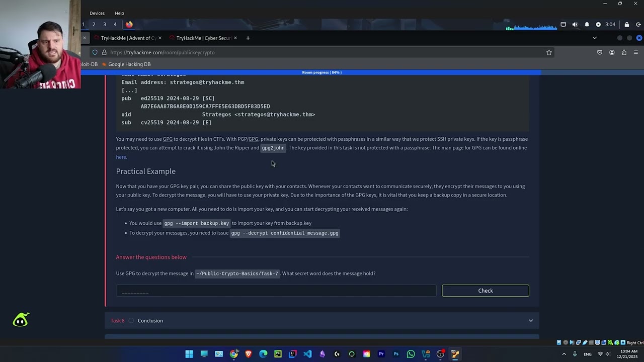Screen dimensions: 644x362
Task: Click gpg --decrypt confidential_message.gpg code
Action: coord(285,233)
